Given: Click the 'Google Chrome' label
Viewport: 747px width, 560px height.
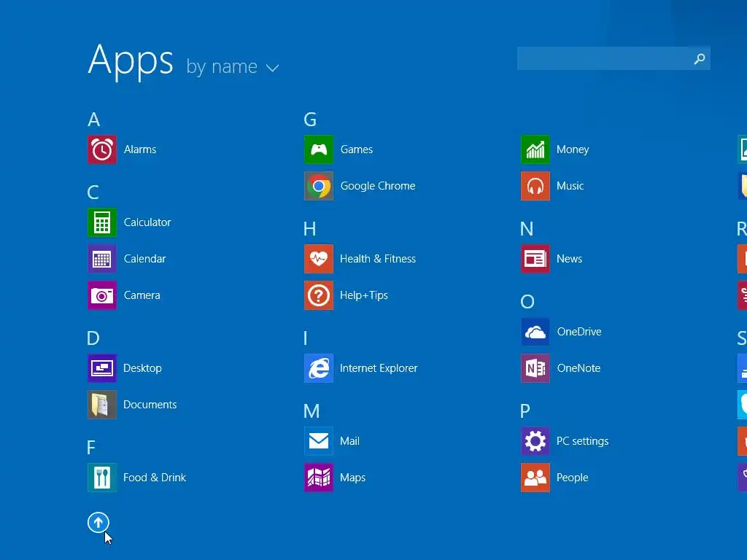Looking at the screenshot, I should point(378,186).
